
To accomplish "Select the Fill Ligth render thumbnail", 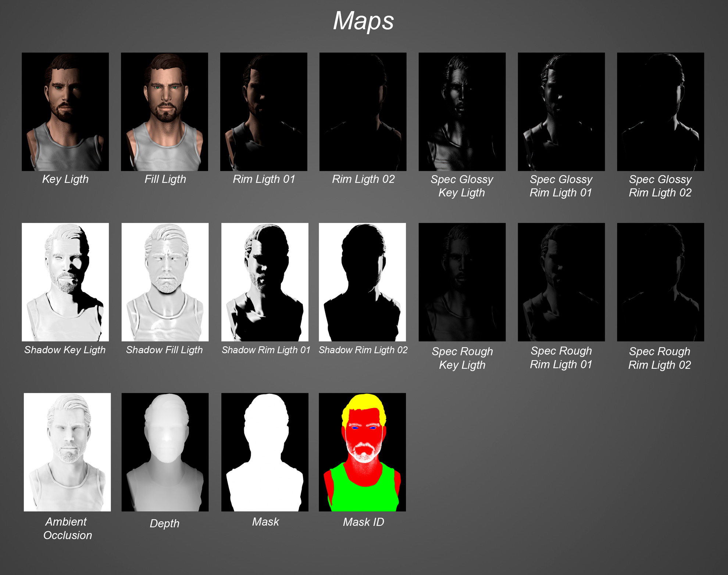I will [164, 112].
